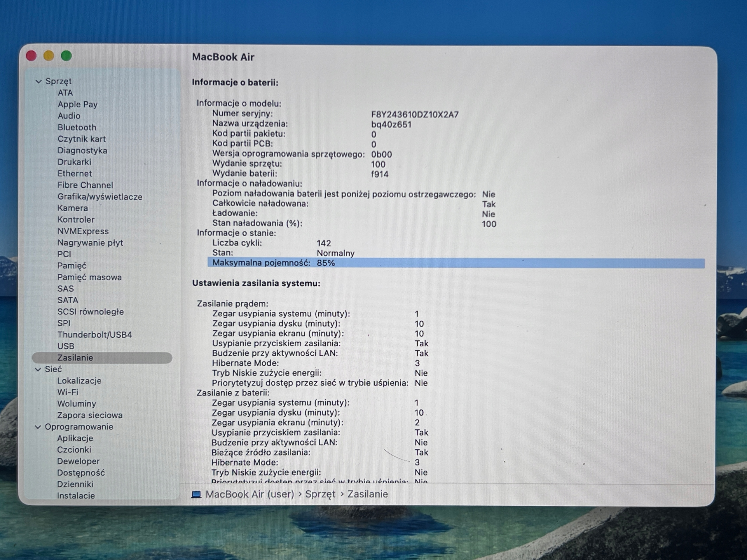Open Woluminy in the sidebar

[x=77, y=404]
